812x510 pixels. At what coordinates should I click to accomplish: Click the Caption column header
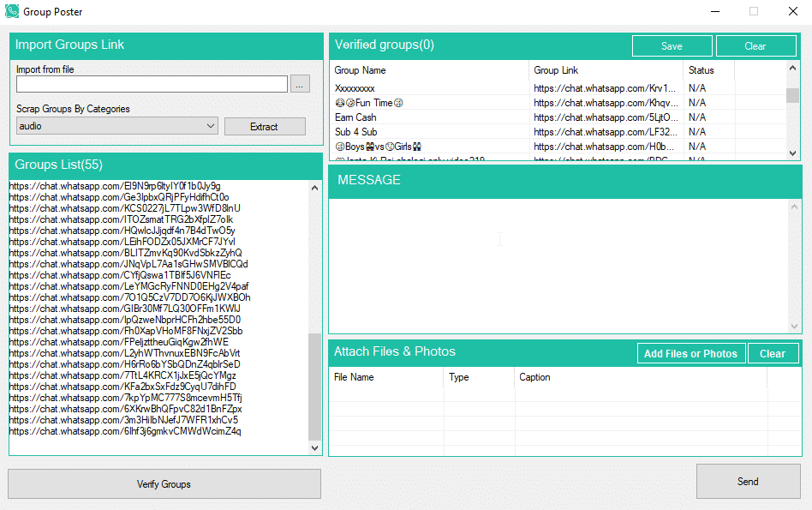pyautogui.click(x=641, y=377)
